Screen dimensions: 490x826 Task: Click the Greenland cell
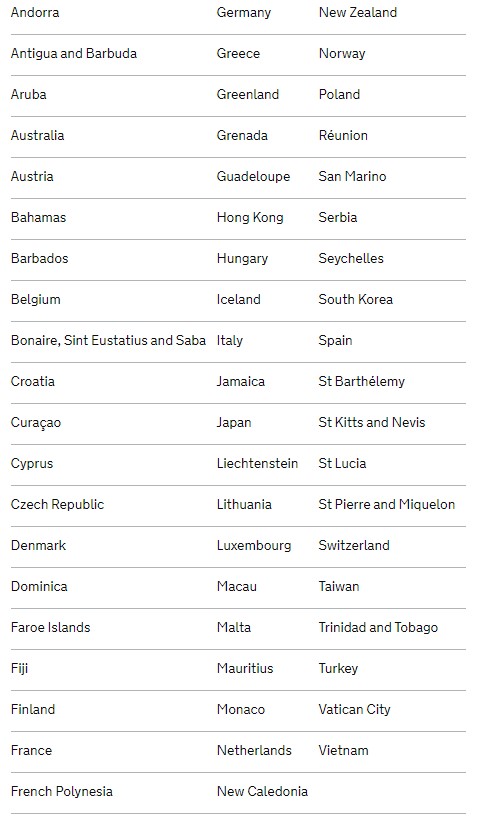248,94
